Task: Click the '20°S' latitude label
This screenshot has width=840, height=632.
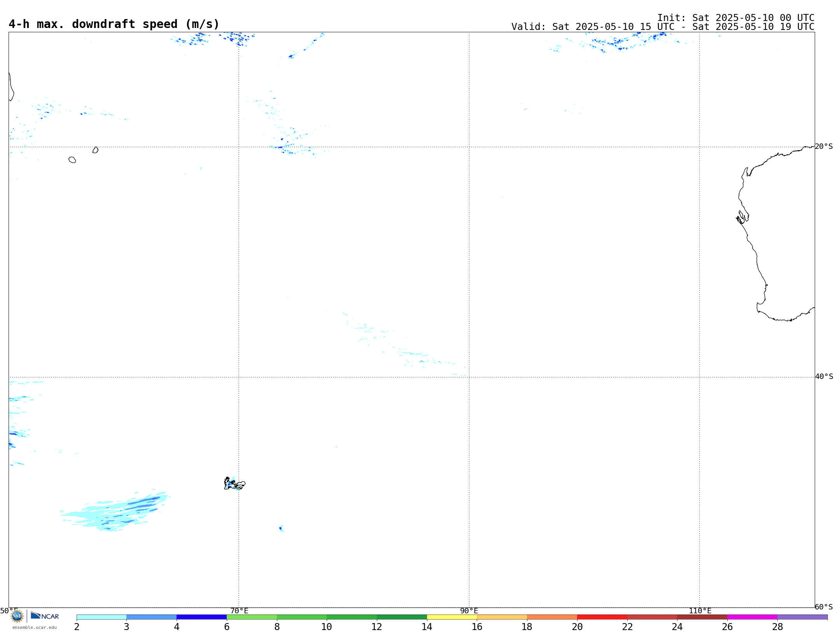Action: pos(824,147)
